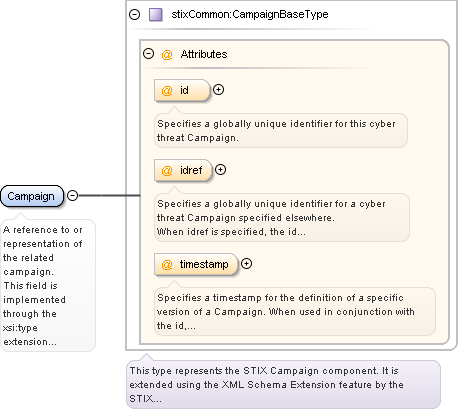
Task: Select the id attribute node
Action: pos(182,90)
